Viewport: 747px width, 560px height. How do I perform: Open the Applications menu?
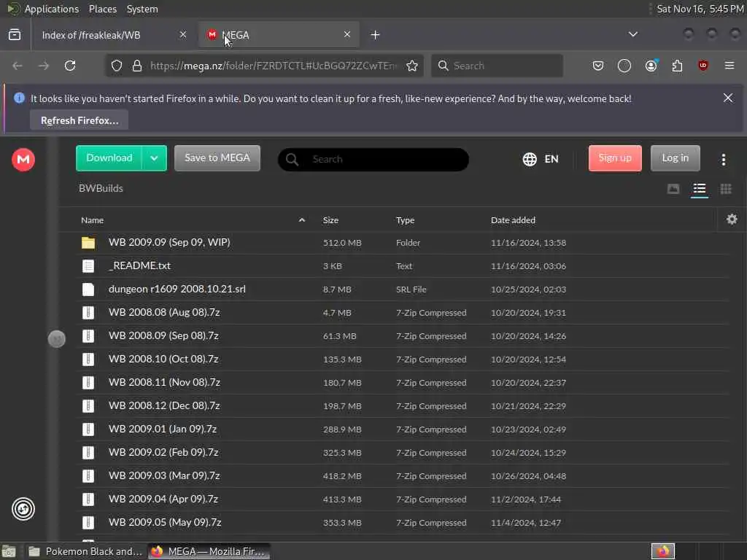pyautogui.click(x=52, y=9)
